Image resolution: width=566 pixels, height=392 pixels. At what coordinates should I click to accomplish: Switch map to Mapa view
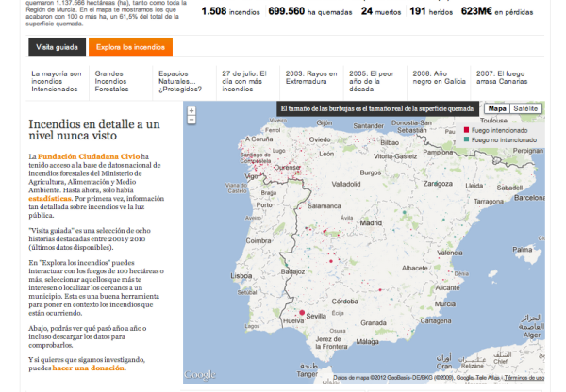497,108
